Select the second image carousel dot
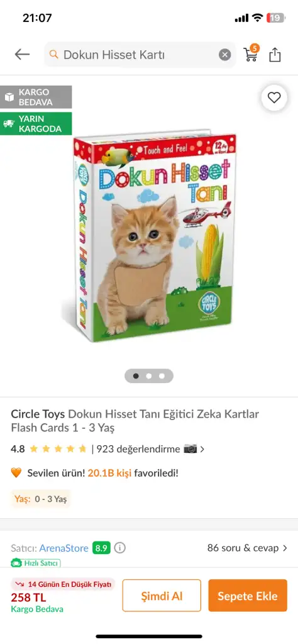 [149, 376]
